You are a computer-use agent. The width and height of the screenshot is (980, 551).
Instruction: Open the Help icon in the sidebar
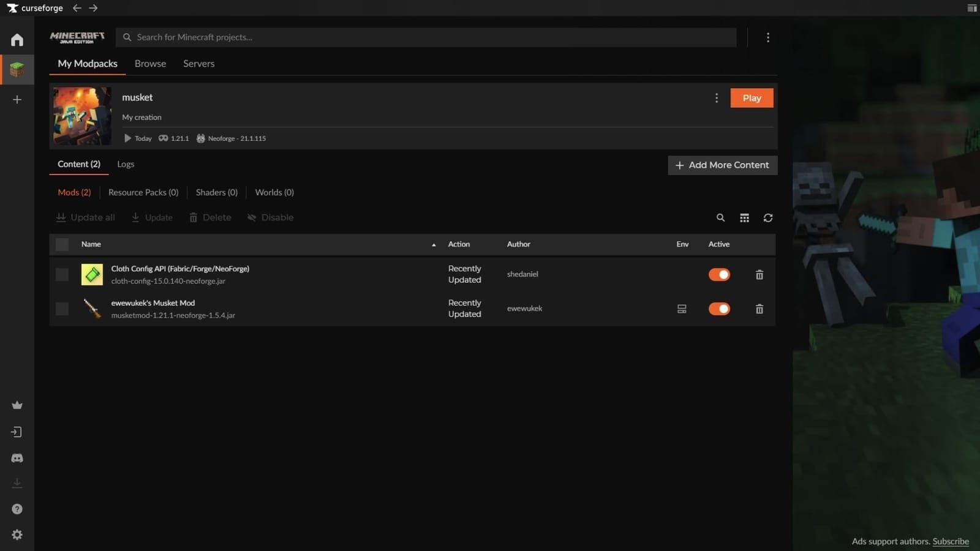tap(17, 508)
